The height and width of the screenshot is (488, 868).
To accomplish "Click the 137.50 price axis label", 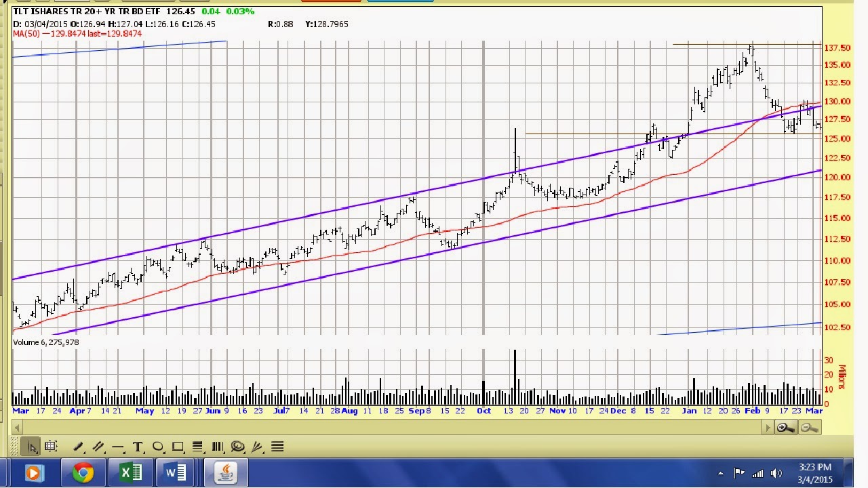I will point(837,48).
